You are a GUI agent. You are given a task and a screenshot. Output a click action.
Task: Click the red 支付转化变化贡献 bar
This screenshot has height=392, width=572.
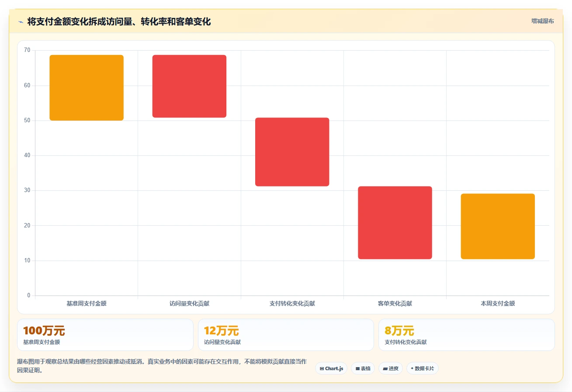292,152
